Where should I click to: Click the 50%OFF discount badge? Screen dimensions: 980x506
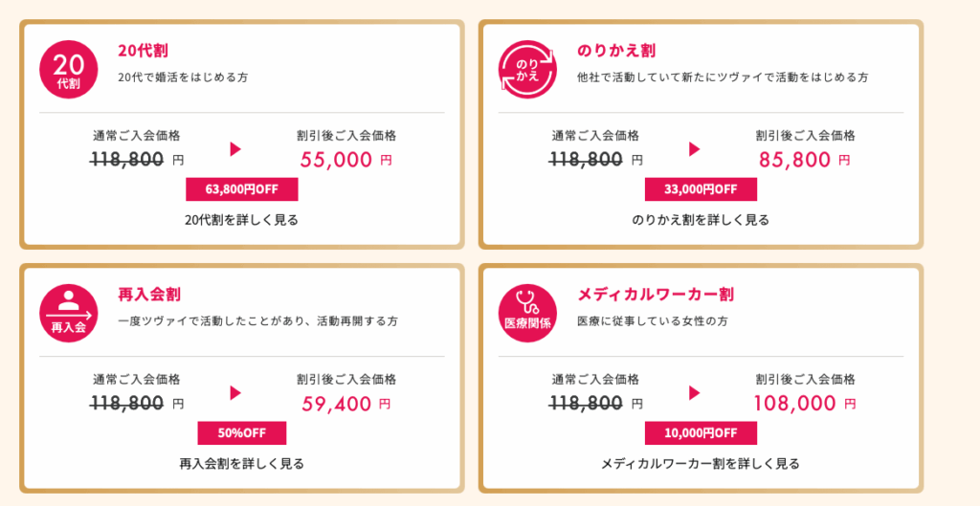242,432
